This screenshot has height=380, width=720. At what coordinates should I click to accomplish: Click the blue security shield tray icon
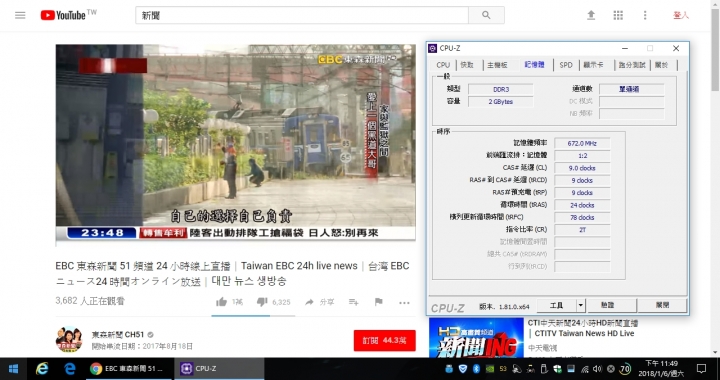[x=463, y=369]
